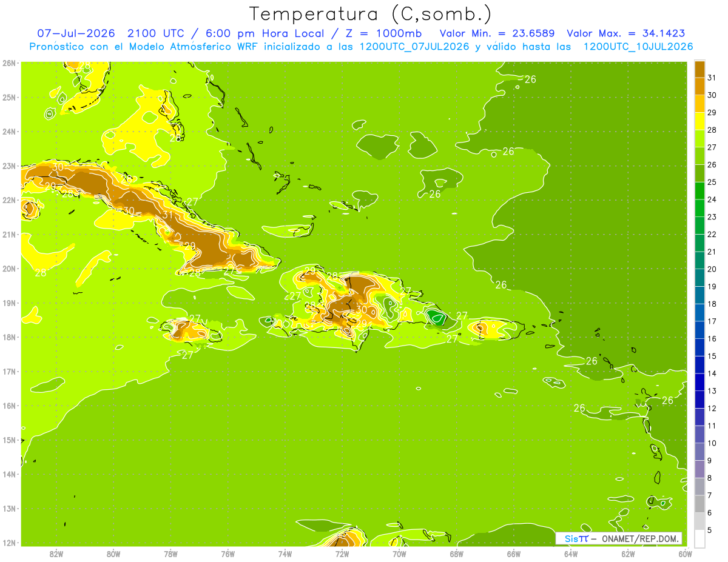Click latitude axis label "19N"
The image size is (728, 562).
(x=9, y=303)
